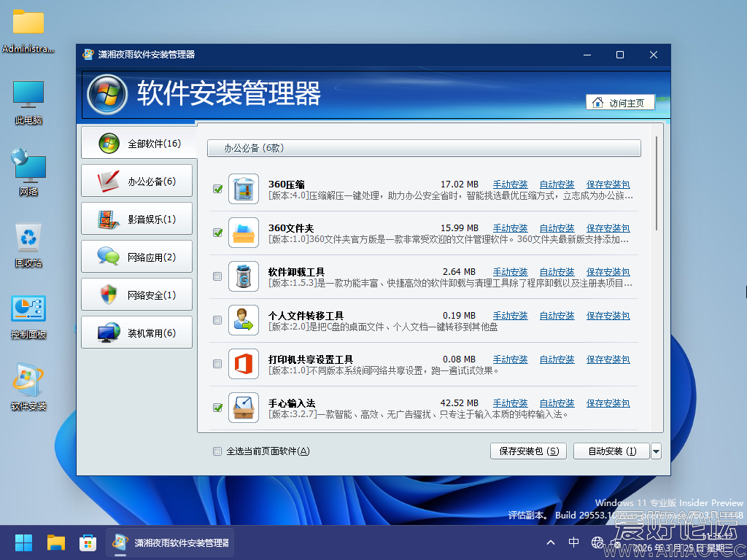Click the app icon in the title bar
The height and width of the screenshot is (560, 747).
pos(88,54)
